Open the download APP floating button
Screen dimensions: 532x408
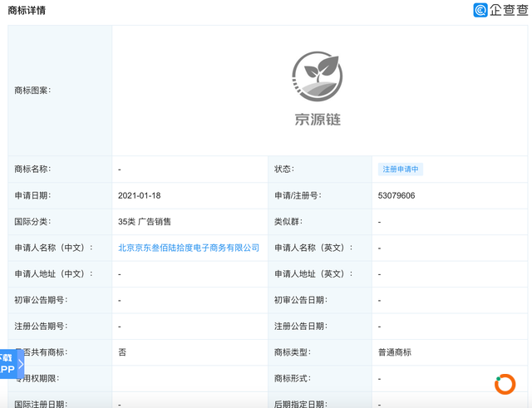[12, 364]
